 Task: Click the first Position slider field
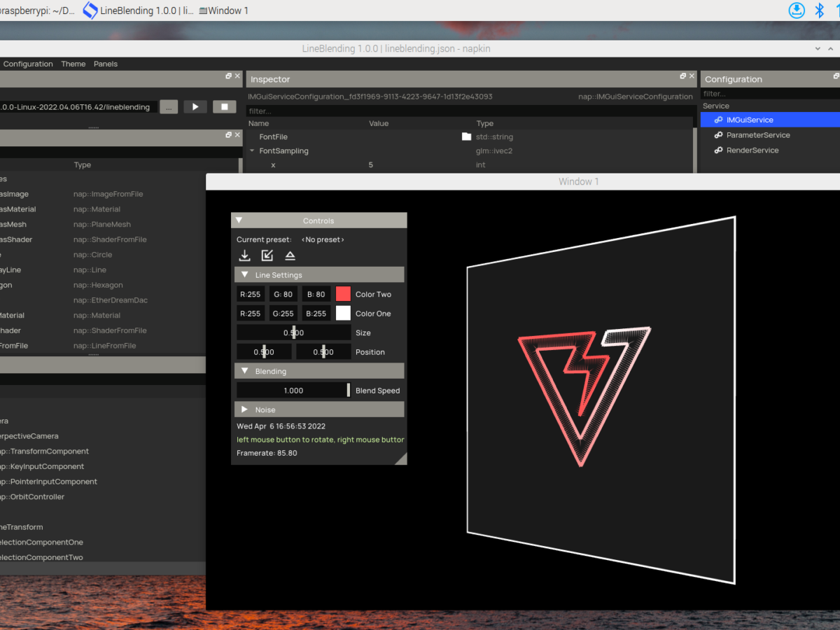pyautogui.click(x=264, y=352)
